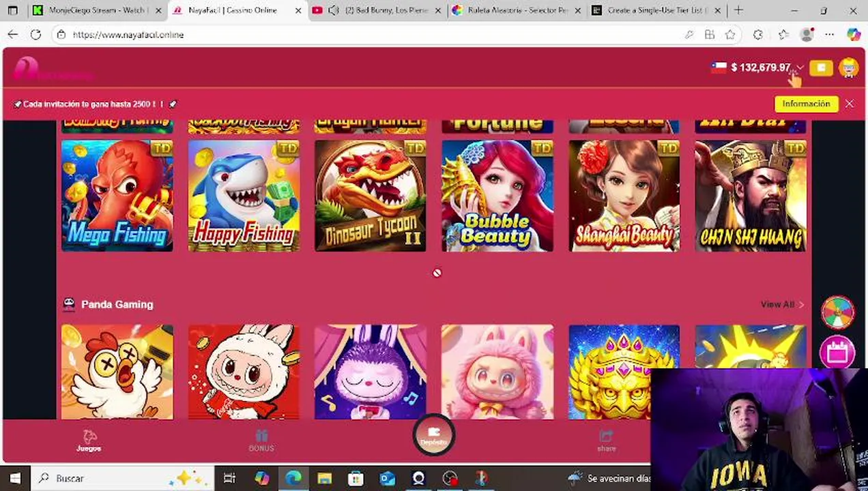Screen dimensions: 868x491
Task: Click the address bar URL field
Action: (x=368, y=35)
